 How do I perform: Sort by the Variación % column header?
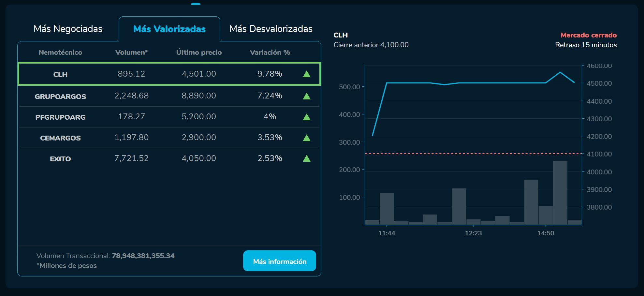tap(270, 52)
